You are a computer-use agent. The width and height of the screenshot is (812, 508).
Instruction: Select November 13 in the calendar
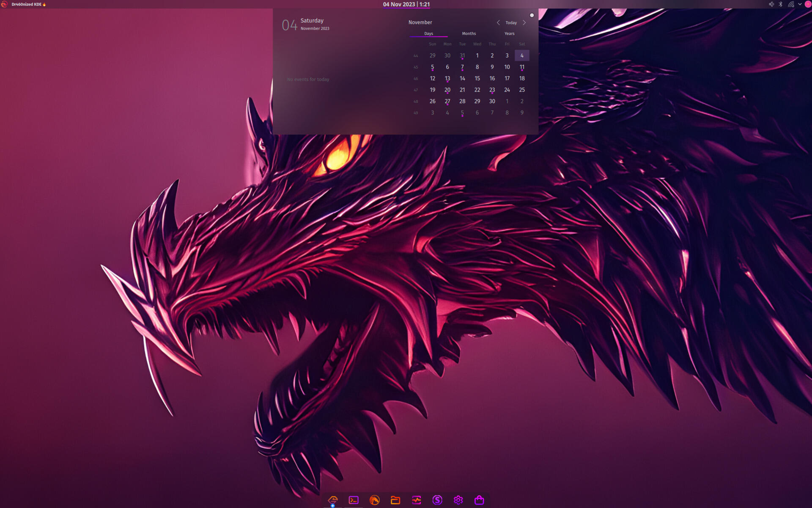pos(447,78)
